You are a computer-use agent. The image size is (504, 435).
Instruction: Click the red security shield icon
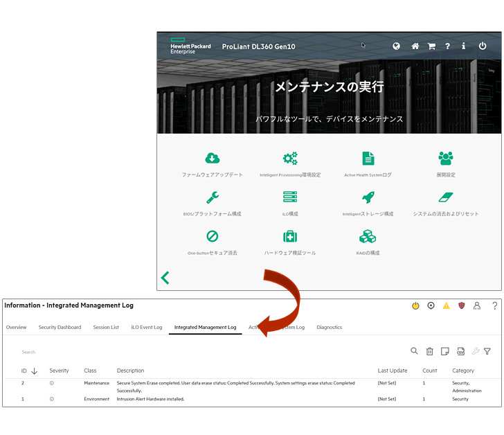(x=462, y=305)
